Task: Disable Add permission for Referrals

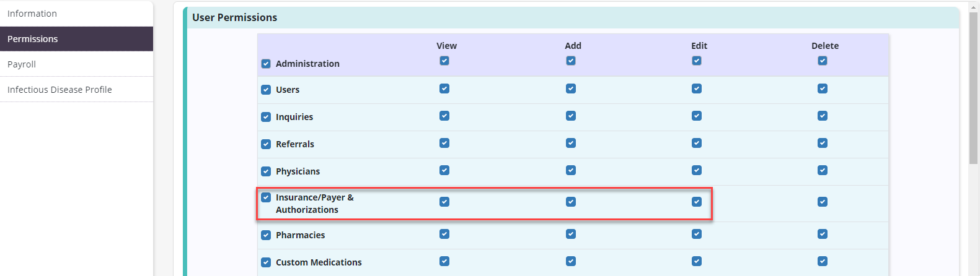Action: pyautogui.click(x=571, y=143)
